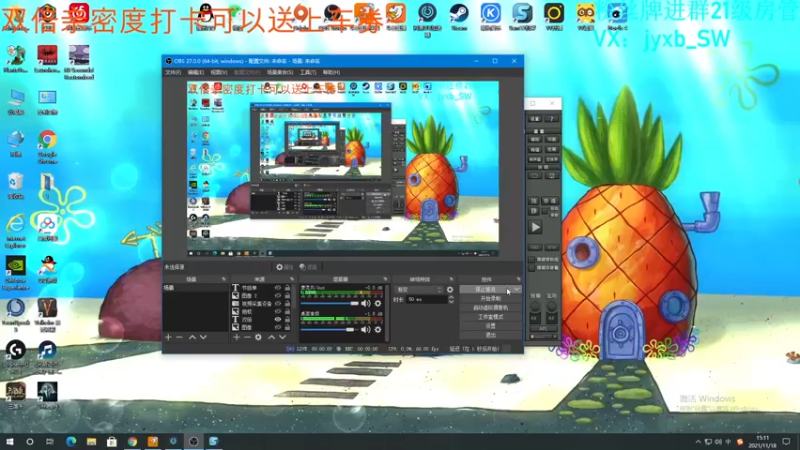
Task: Mute the 桌面音频 speaker icon
Action: click(x=366, y=330)
